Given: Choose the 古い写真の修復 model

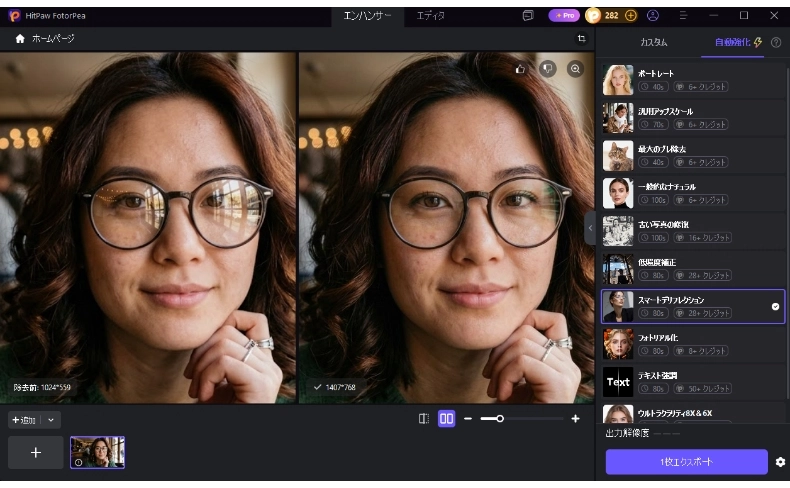Looking at the screenshot, I should (x=693, y=231).
